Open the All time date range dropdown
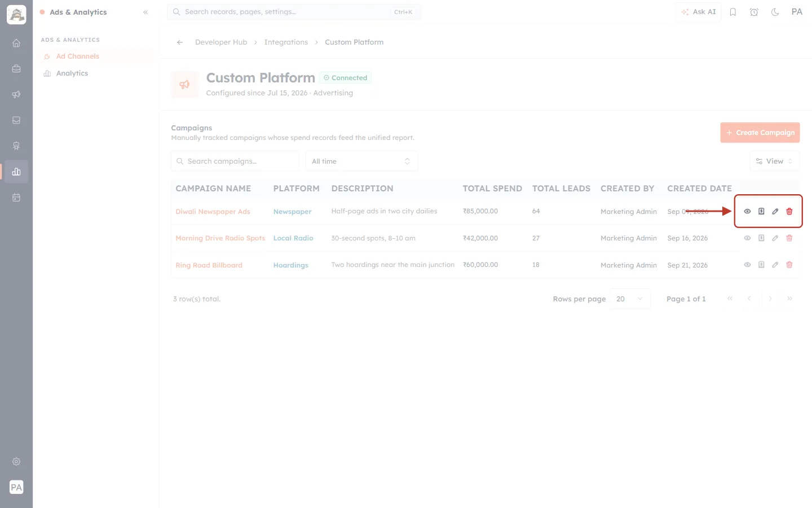Image resolution: width=812 pixels, height=508 pixels. 361,161
